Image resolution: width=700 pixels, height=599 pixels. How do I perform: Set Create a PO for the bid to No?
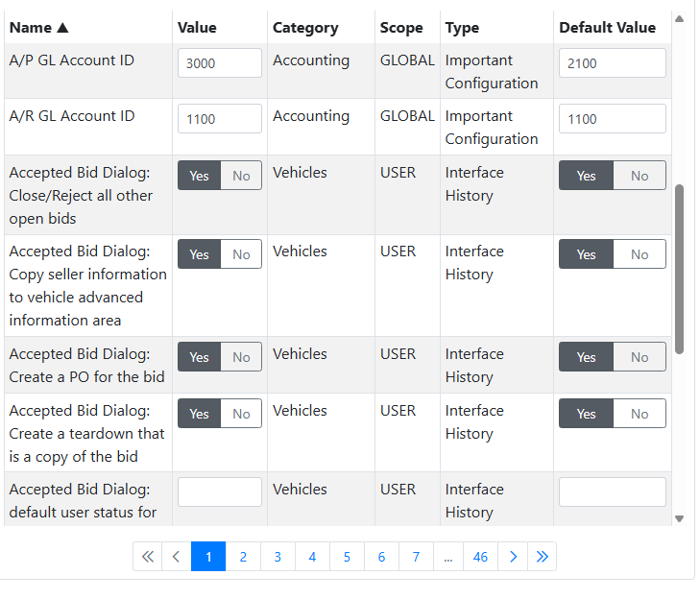point(241,357)
